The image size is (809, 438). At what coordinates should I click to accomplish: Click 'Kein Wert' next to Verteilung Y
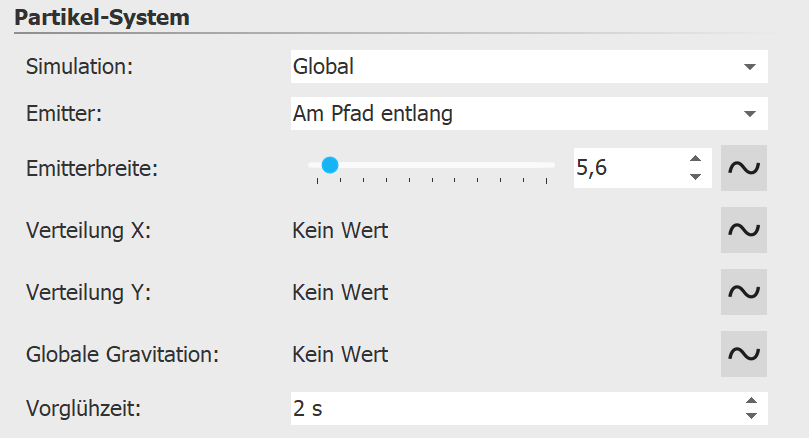340,293
